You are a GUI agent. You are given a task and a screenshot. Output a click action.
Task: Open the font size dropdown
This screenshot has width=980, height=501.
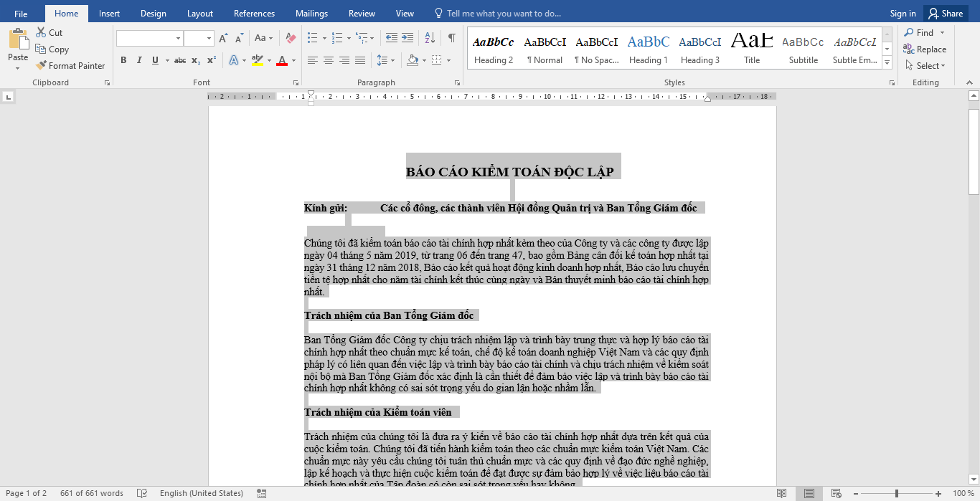tap(209, 38)
